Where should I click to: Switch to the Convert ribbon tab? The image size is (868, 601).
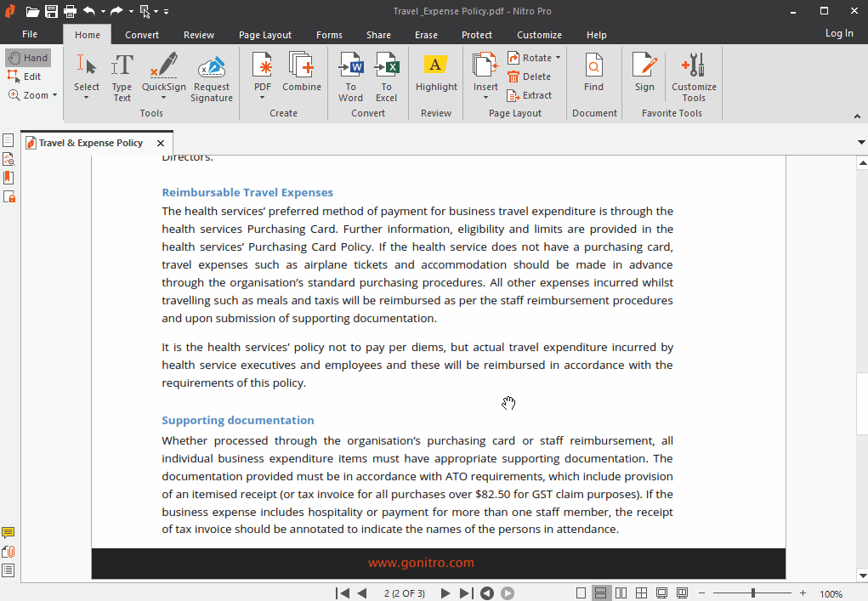141,35
